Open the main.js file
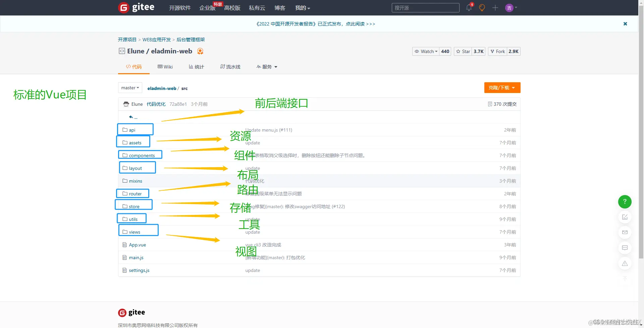Image resolution: width=644 pixels, height=328 pixels. tap(136, 257)
